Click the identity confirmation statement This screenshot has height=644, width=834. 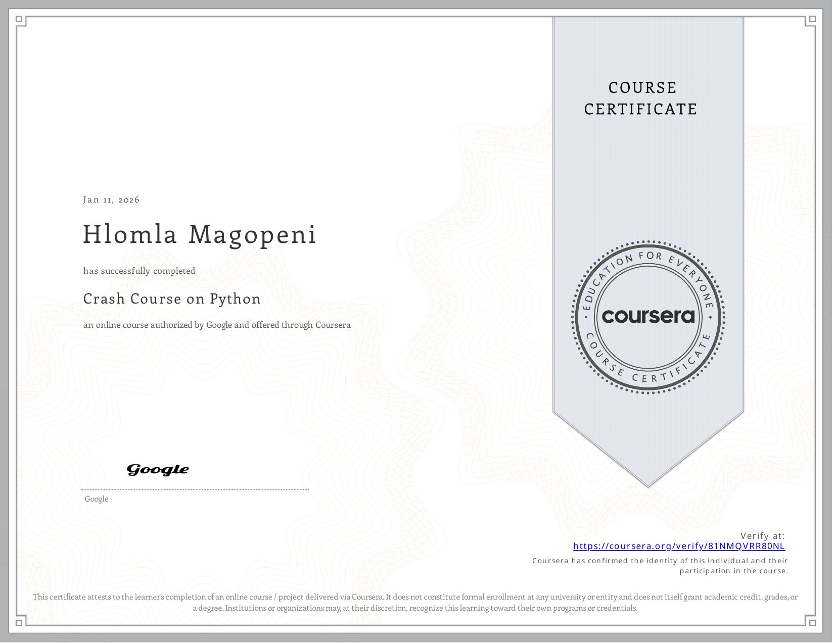pos(660,566)
